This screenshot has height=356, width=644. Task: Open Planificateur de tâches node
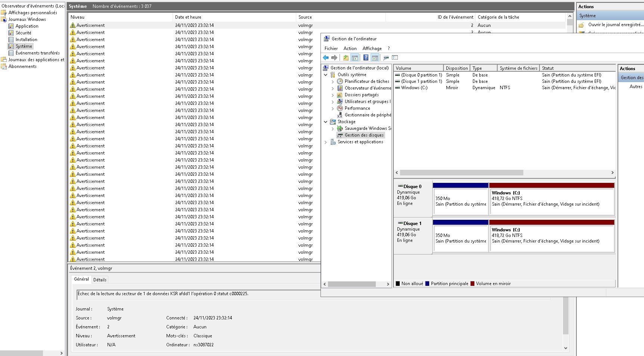(366, 81)
